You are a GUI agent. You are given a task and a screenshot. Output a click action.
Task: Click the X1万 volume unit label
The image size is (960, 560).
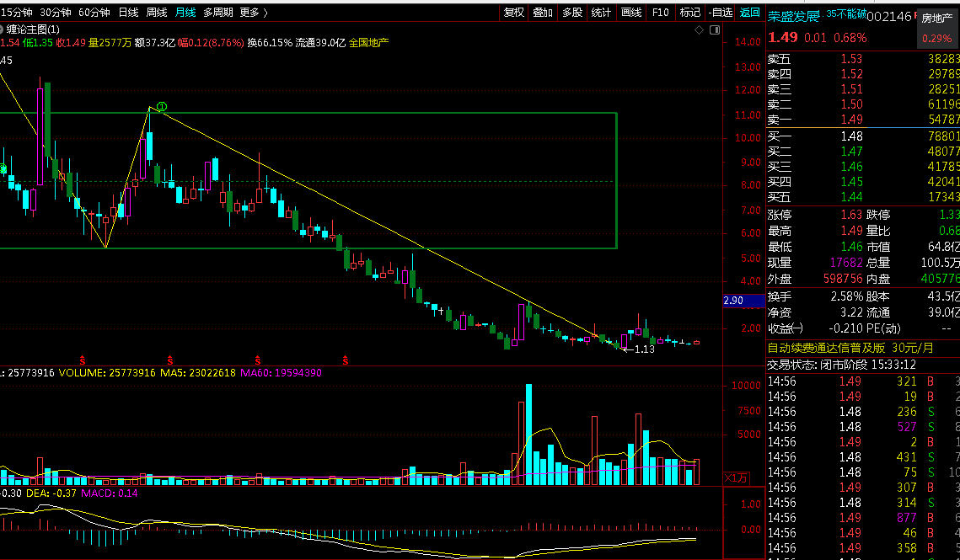pos(736,478)
